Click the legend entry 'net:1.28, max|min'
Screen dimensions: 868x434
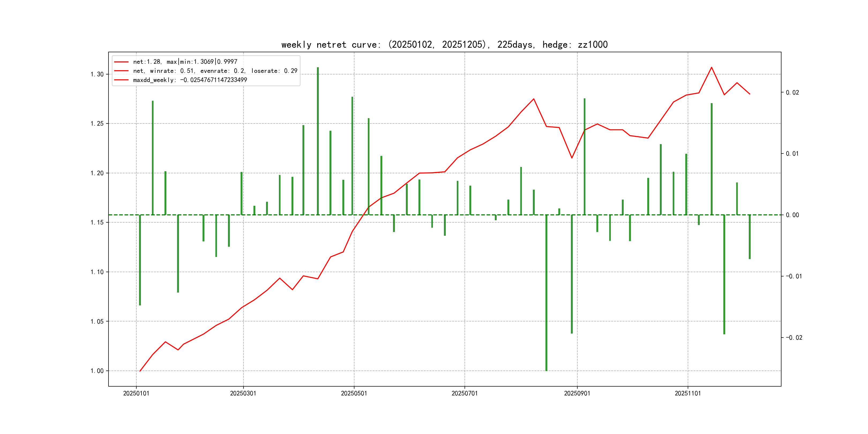[x=185, y=62]
